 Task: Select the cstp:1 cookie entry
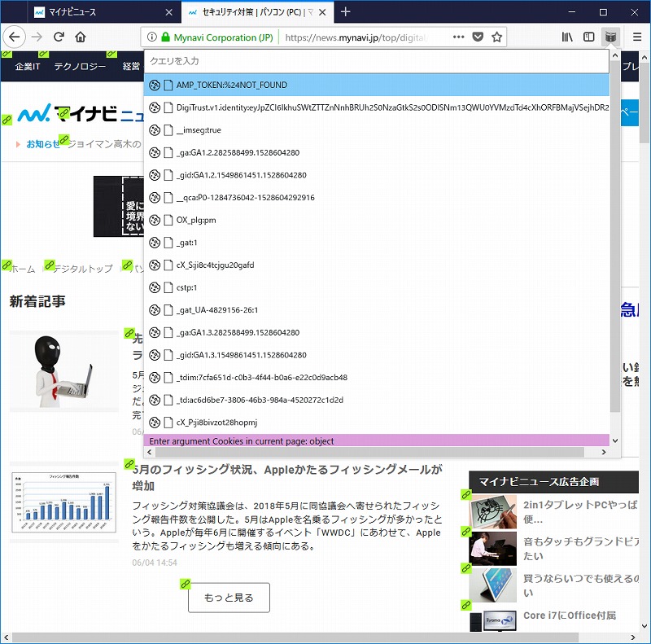376,287
